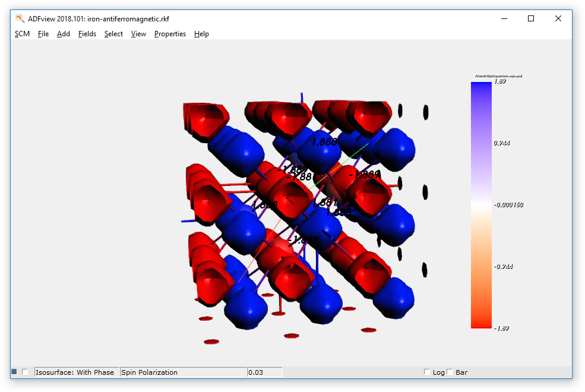
Task: Open the Select menu
Action: click(113, 34)
